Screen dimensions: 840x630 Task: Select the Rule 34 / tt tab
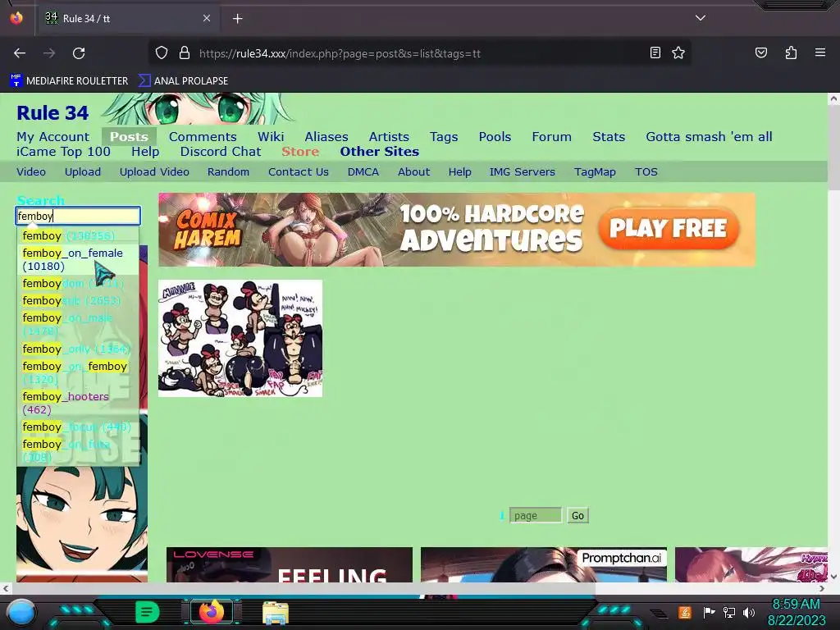pos(127,19)
